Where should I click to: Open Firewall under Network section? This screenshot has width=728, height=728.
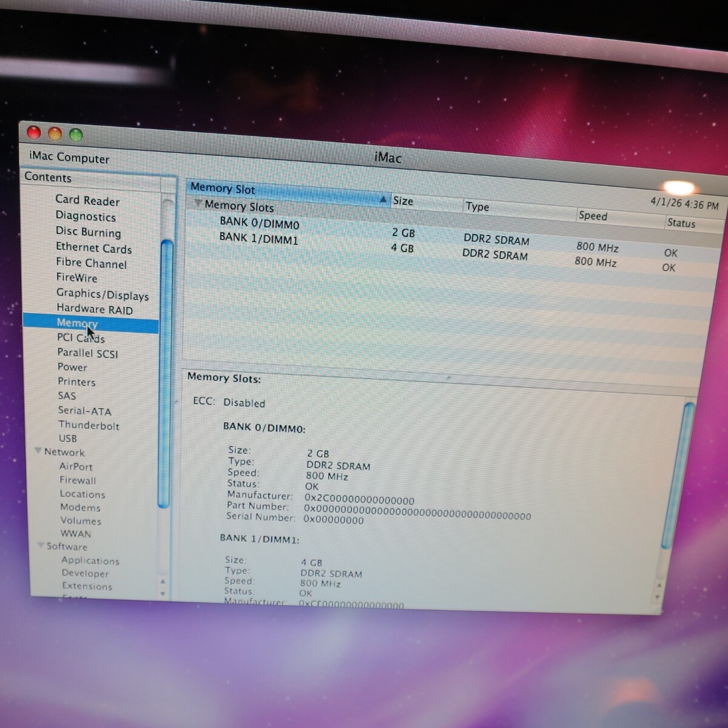tap(78, 480)
